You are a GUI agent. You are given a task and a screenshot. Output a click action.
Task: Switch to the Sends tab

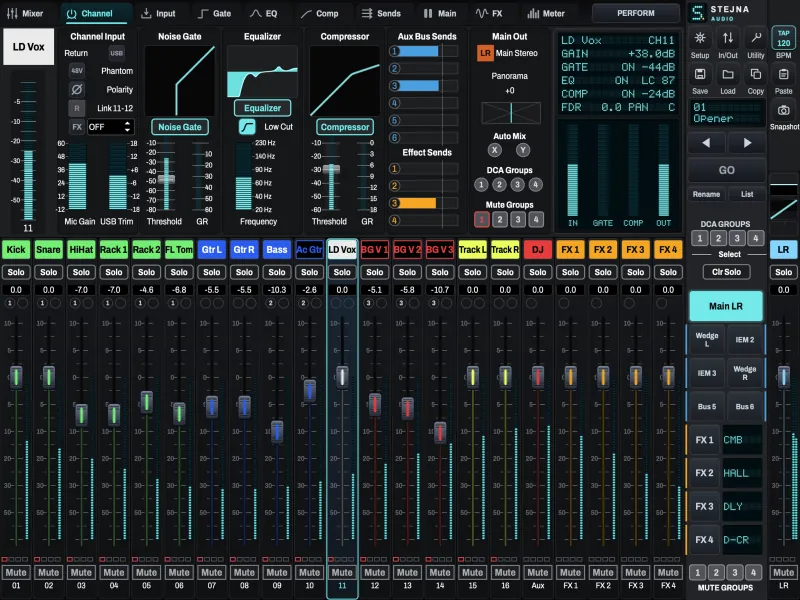[382, 13]
